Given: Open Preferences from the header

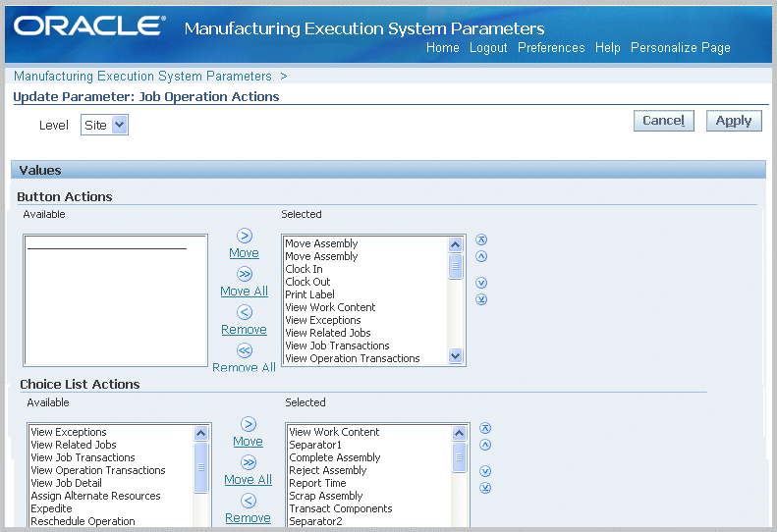Looking at the screenshot, I should 551,47.
